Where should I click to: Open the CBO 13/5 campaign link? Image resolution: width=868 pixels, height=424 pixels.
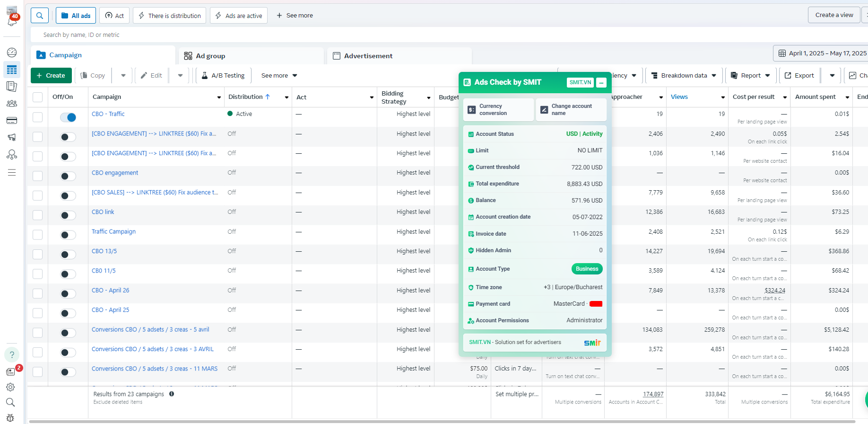pos(104,251)
